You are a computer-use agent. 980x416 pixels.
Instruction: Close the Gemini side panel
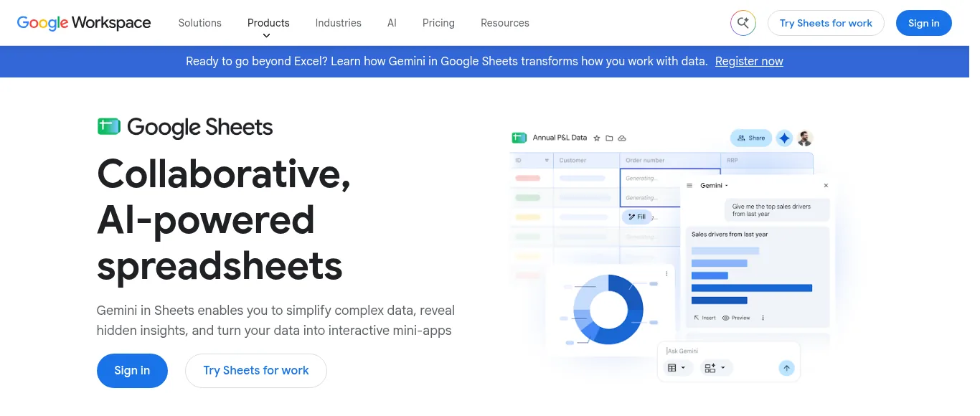[x=826, y=186]
